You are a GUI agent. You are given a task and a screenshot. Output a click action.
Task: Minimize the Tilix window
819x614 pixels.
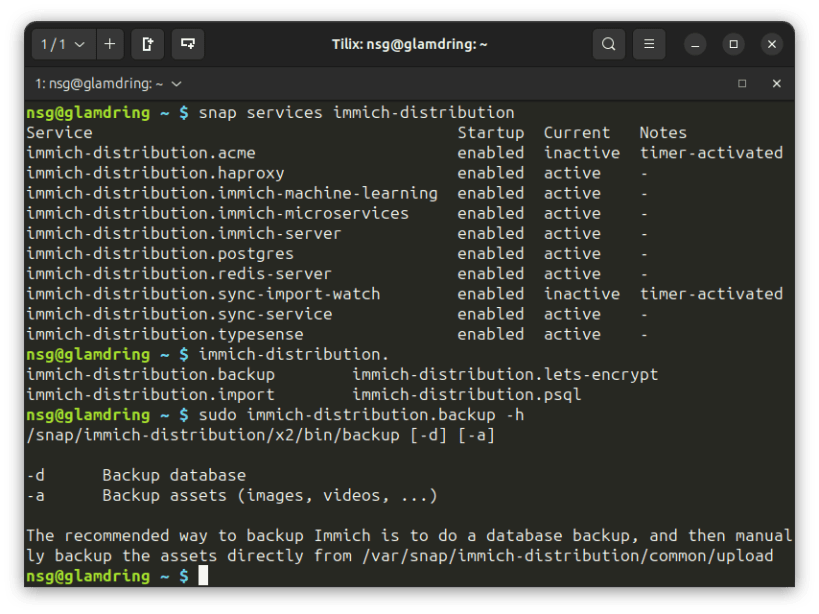tap(695, 45)
